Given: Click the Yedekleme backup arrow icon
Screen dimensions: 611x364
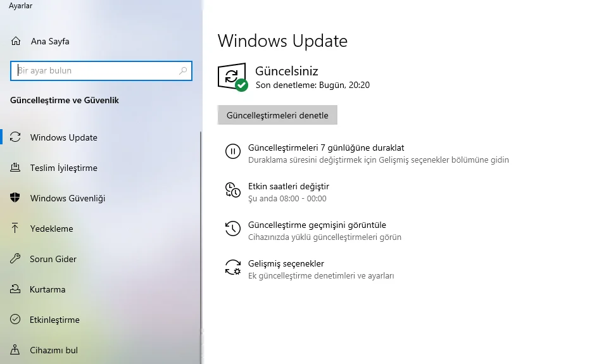Looking at the screenshot, I should click(x=16, y=229).
